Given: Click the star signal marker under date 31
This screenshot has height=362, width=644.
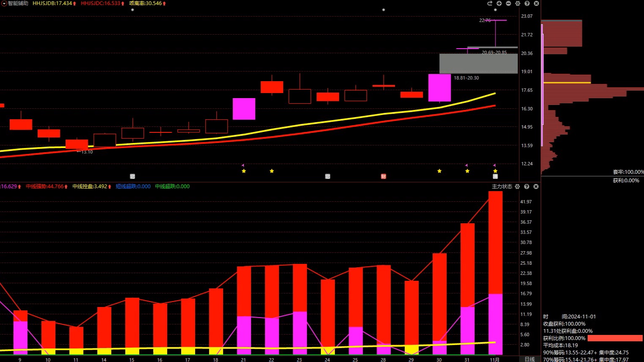Looking at the screenshot, I should (467, 171).
